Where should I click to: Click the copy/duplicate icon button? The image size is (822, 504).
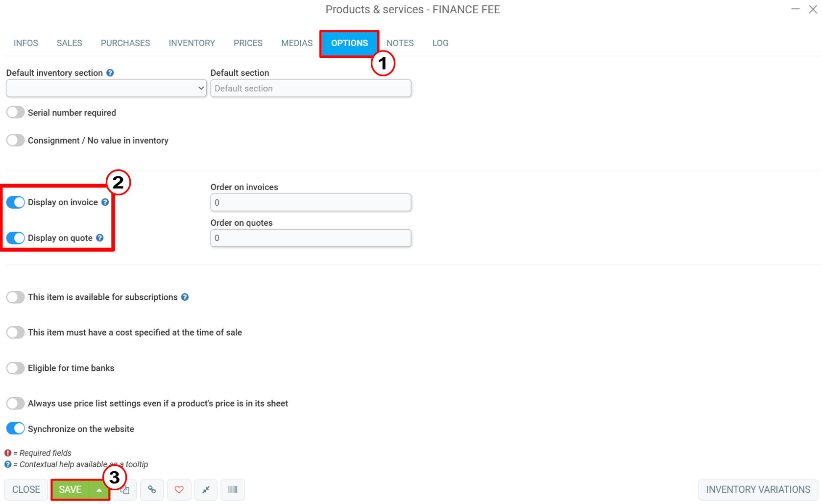point(125,489)
